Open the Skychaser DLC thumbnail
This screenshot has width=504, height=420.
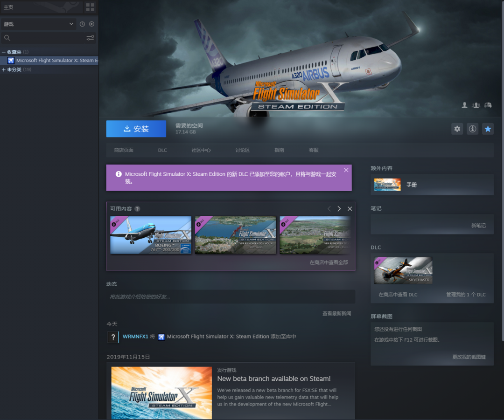(403, 270)
